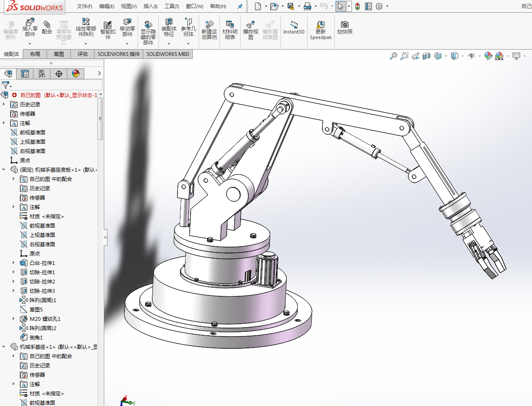Collapse the 机械手基座底板<1> component

point(4,170)
